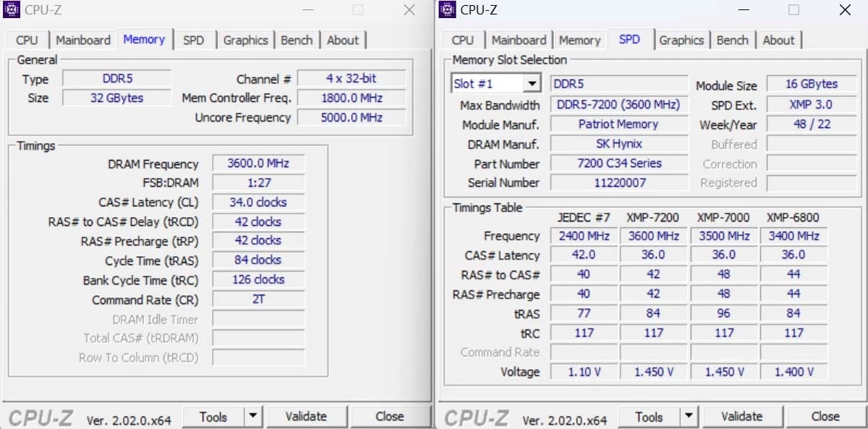The image size is (868, 429).
Task: Click XMP-7000 frequency cell 3500 MHz
Action: 723,236
